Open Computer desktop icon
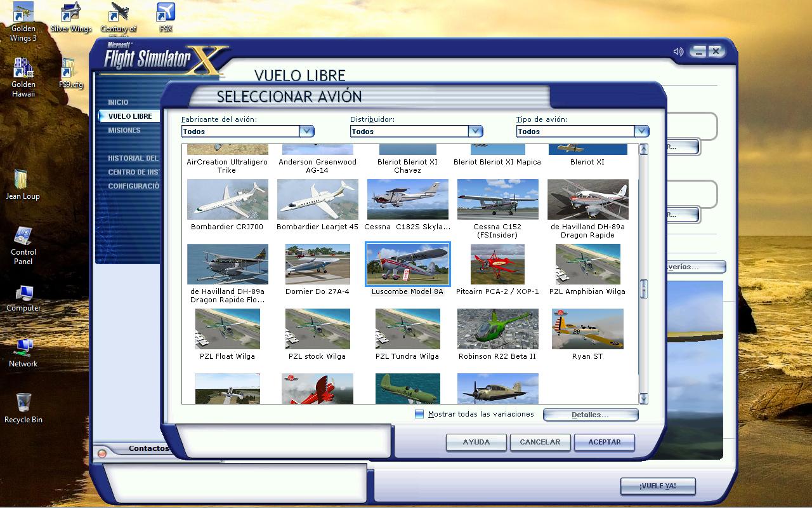Image resolution: width=812 pixels, height=508 pixels. 23,298
